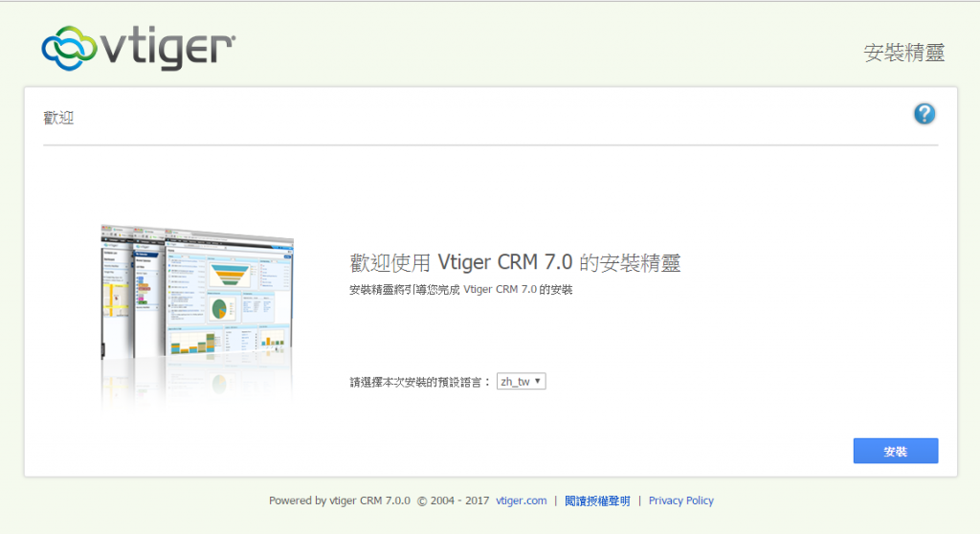Click the vtiger logo
This screenshot has width=980, height=534.
click(139, 48)
